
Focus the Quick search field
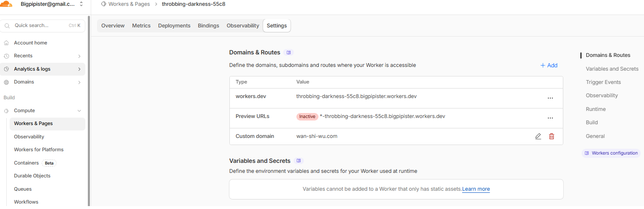[43, 25]
